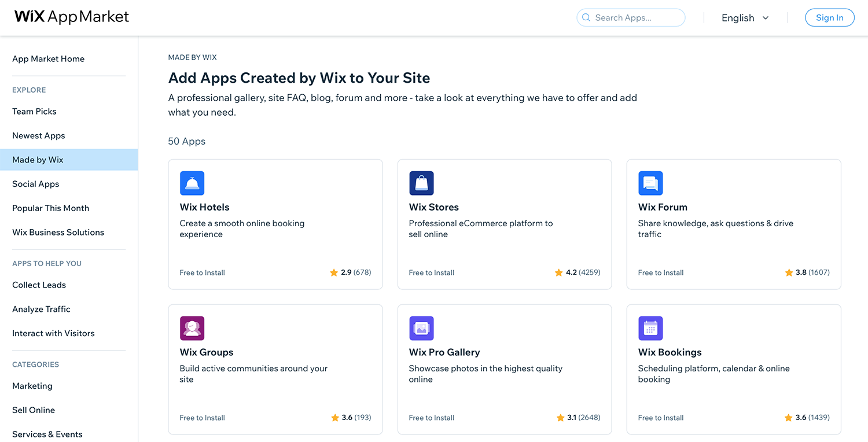Screen dimensions: 868x442
Task: Open the English language dropdown
Action: click(x=745, y=18)
